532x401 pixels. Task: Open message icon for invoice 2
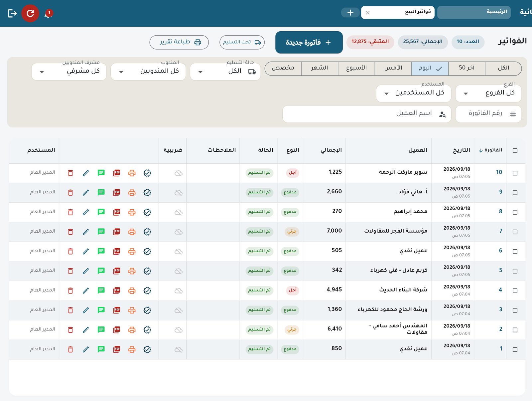[101, 330]
